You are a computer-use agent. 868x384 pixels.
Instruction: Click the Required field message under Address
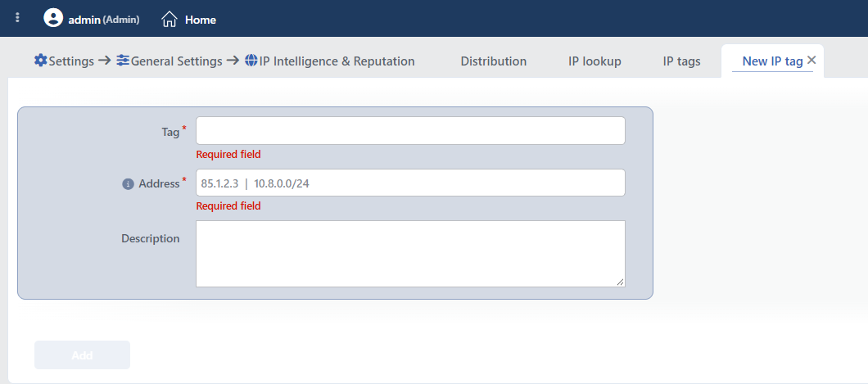[x=228, y=206]
